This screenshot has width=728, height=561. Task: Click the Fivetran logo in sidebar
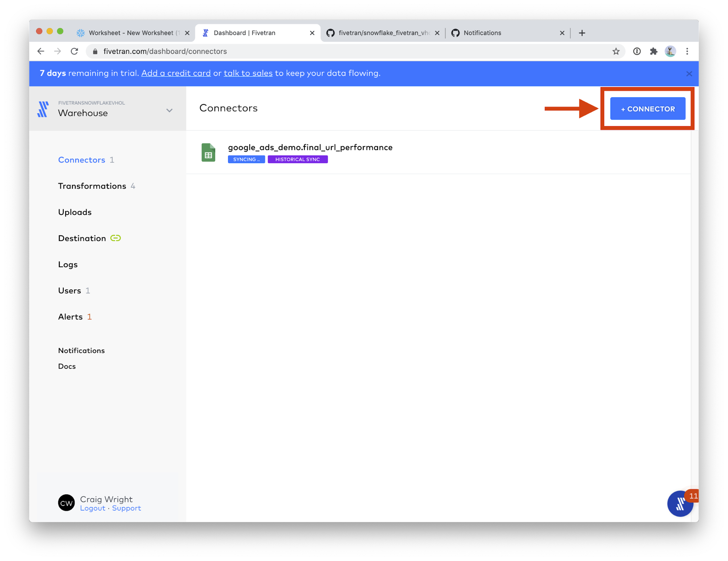coord(43,109)
